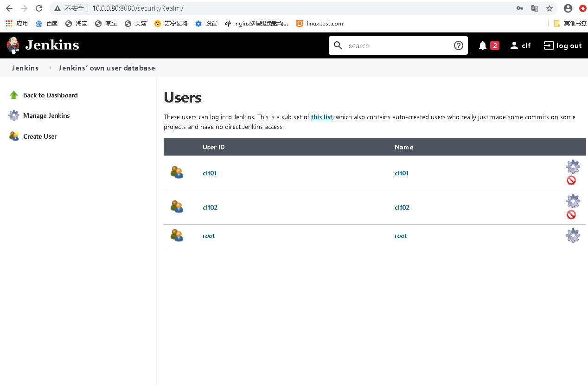Viewport: 588px width, 385px height.
Task: Click Jenkins breadcrumb item
Action: pos(25,68)
